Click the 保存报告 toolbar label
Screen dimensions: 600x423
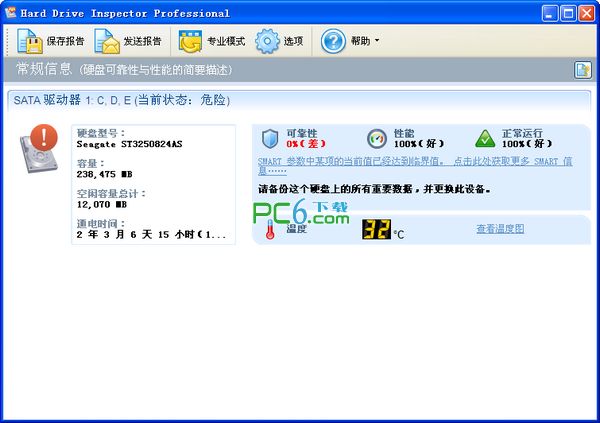pos(65,41)
